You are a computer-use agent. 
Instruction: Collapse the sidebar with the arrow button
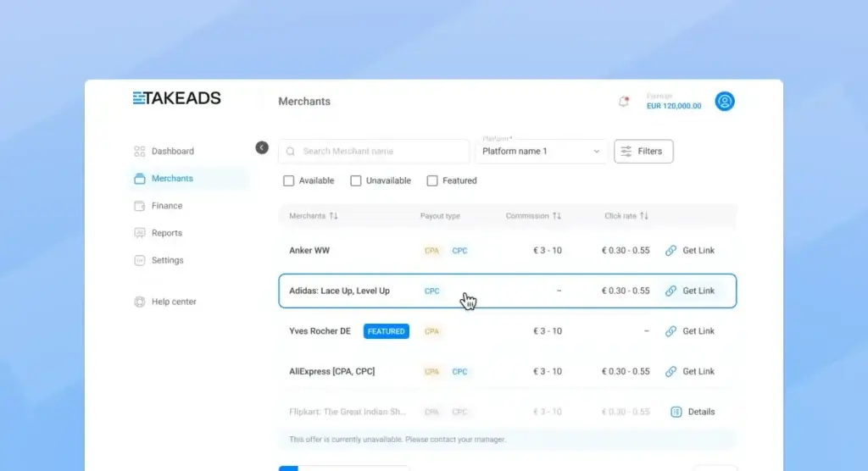262,147
